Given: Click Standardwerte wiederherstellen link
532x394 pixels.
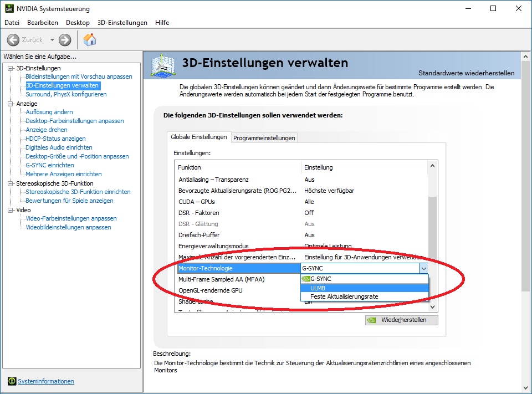Looking at the screenshot, I should 466,73.
